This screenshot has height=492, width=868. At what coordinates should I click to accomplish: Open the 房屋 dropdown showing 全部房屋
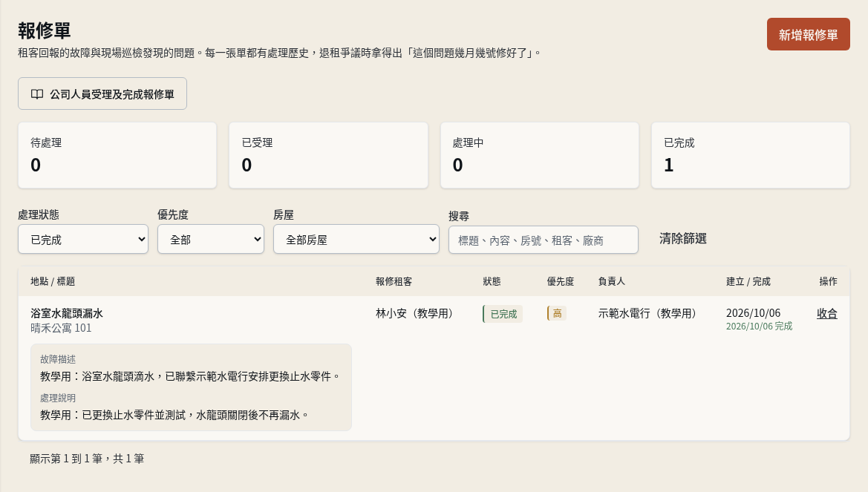tap(356, 239)
